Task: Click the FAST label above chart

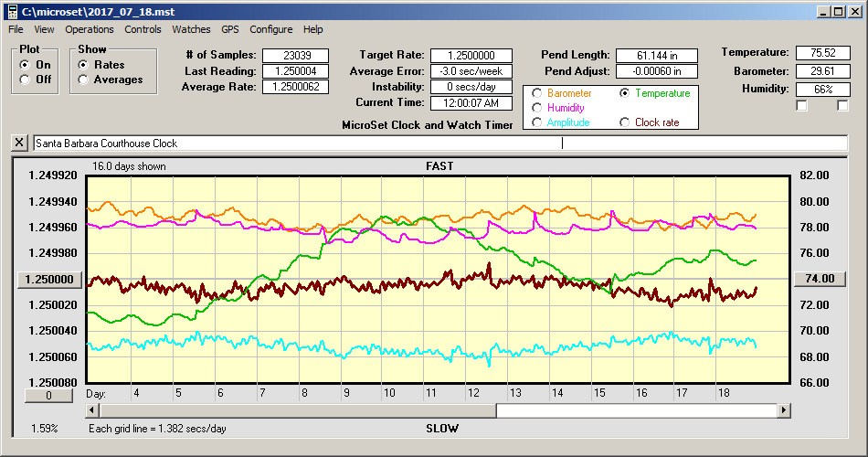Action: click(439, 166)
